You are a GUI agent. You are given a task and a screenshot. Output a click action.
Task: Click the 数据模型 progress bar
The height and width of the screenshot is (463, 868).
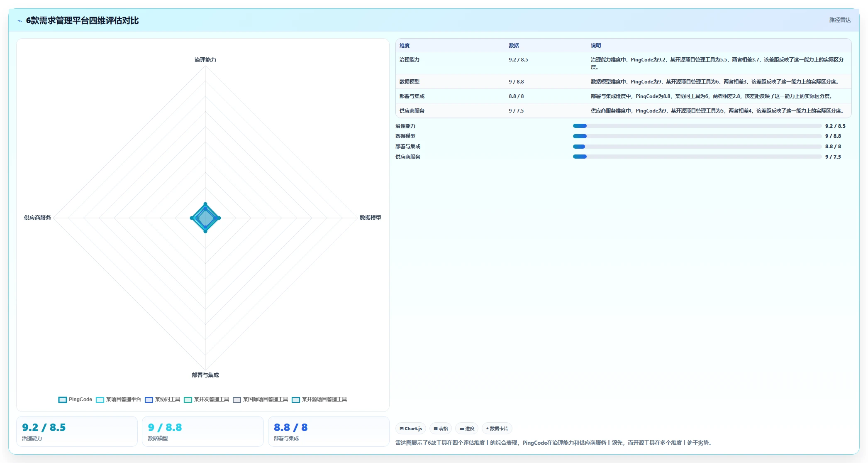[x=697, y=136]
